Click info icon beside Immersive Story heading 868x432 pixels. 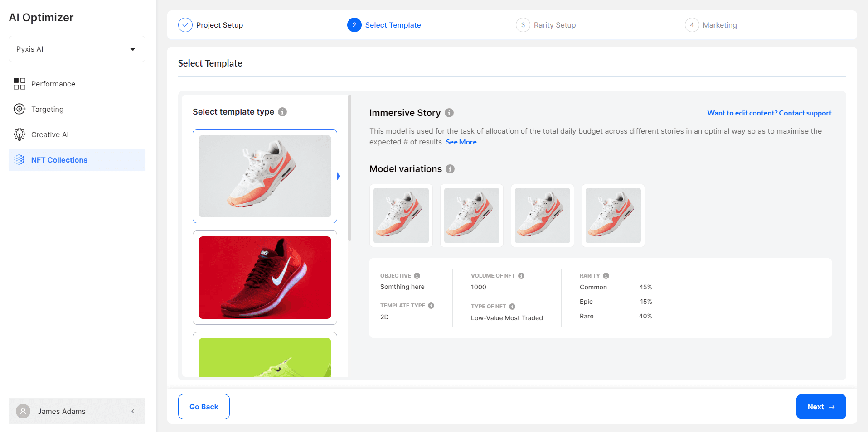(x=449, y=113)
